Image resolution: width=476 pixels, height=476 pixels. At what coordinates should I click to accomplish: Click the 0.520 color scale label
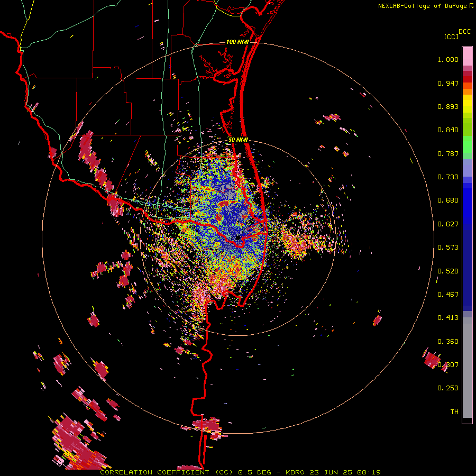pos(448,271)
